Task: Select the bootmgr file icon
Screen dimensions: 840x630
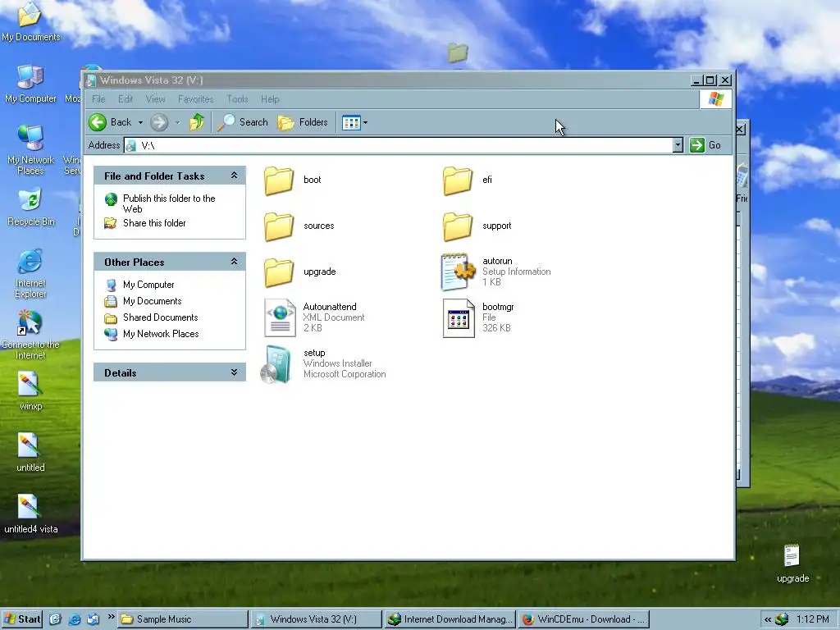Action: point(459,318)
